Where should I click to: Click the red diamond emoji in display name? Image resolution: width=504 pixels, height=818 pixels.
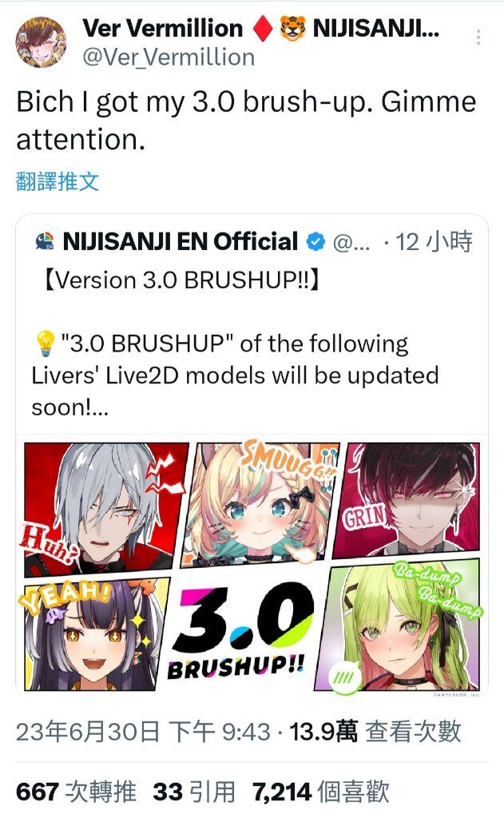[x=263, y=29]
